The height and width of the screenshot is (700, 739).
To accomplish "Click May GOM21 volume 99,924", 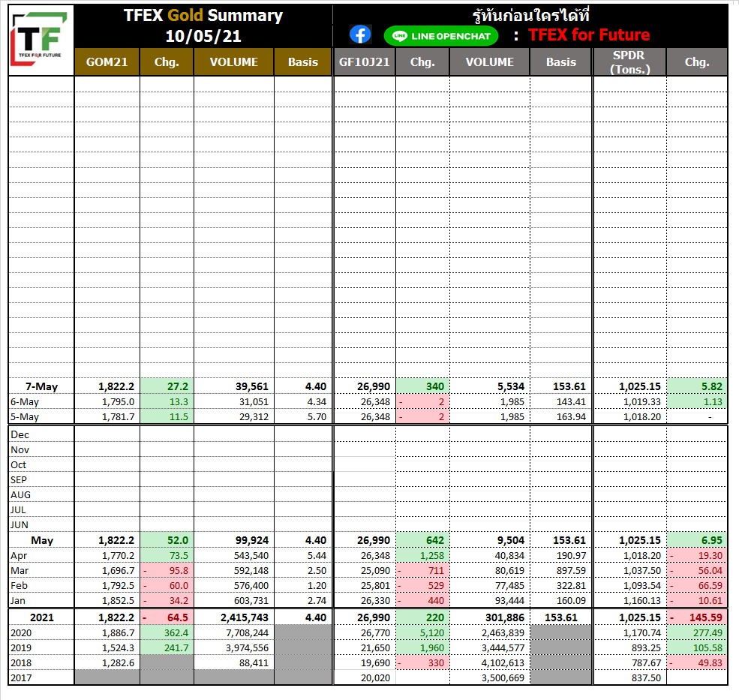I will tap(251, 540).
